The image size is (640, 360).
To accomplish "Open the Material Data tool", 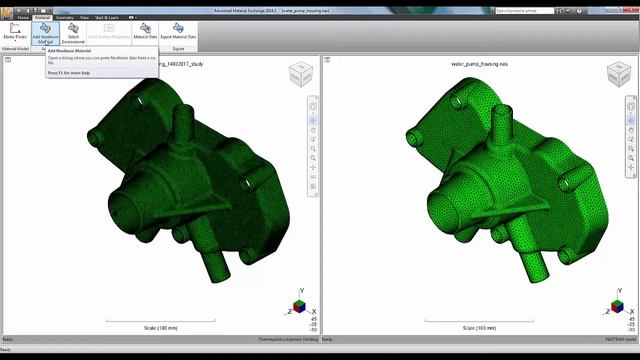I will coord(145,32).
